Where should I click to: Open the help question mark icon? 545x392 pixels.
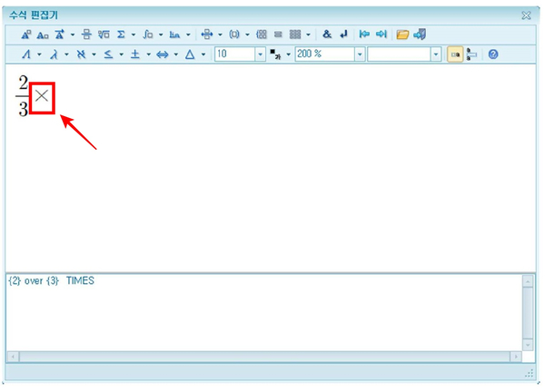pyautogui.click(x=493, y=54)
